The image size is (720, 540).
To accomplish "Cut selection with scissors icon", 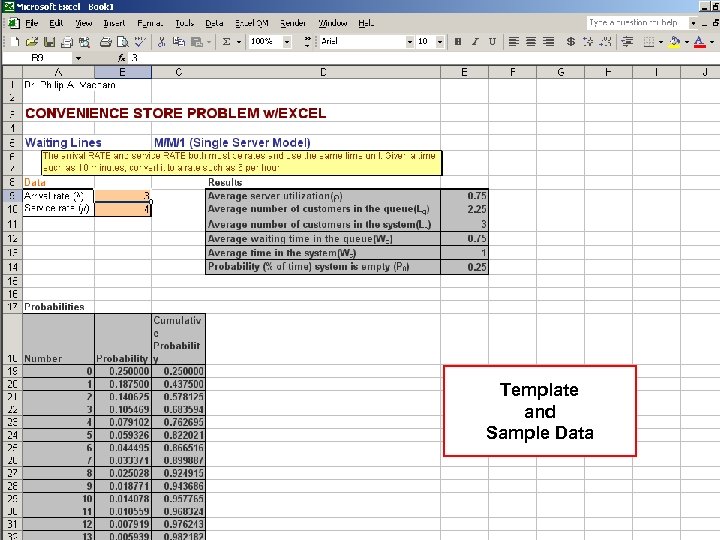I will click(x=161, y=42).
